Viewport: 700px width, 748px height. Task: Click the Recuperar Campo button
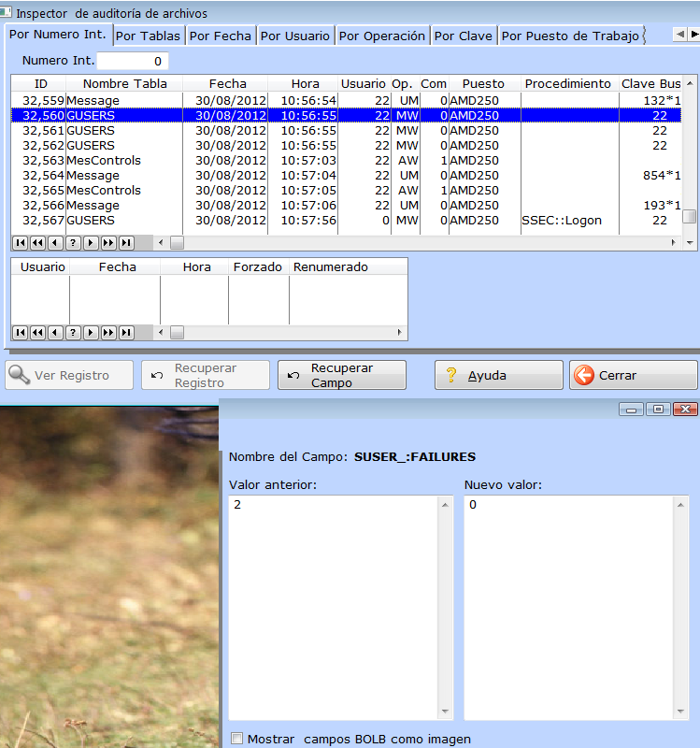pyautogui.click(x=342, y=376)
